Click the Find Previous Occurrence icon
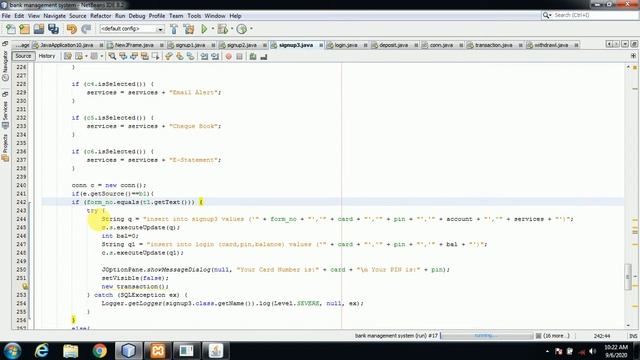640x360 pixels. click(123, 56)
